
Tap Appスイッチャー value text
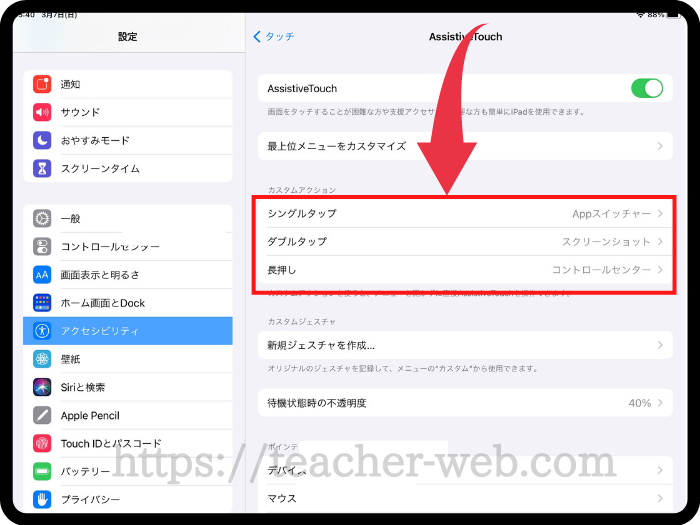(x=612, y=214)
